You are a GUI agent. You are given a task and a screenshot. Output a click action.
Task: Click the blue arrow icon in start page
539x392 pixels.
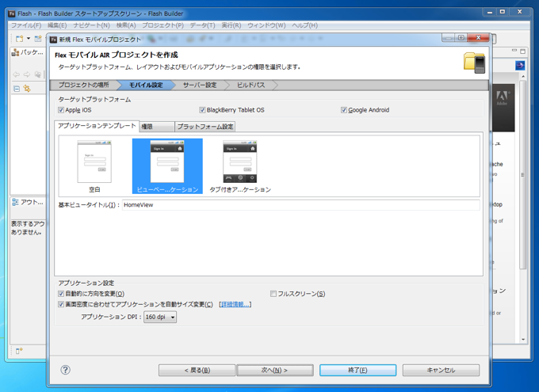click(x=520, y=65)
